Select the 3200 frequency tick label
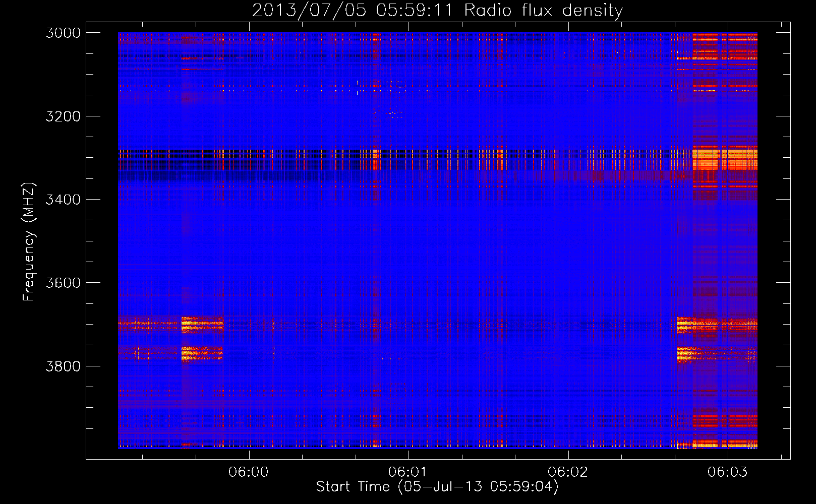 (63, 116)
